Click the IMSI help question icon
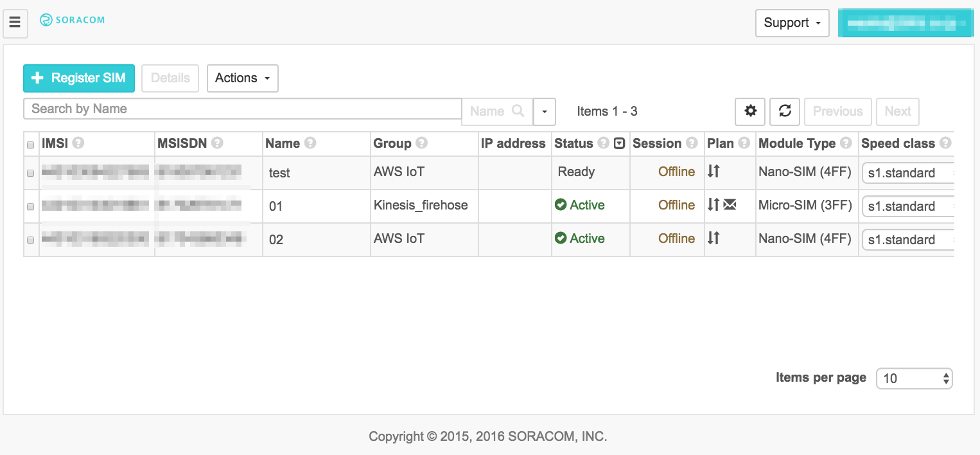Screen dimensions: 980x455 (78, 143)
